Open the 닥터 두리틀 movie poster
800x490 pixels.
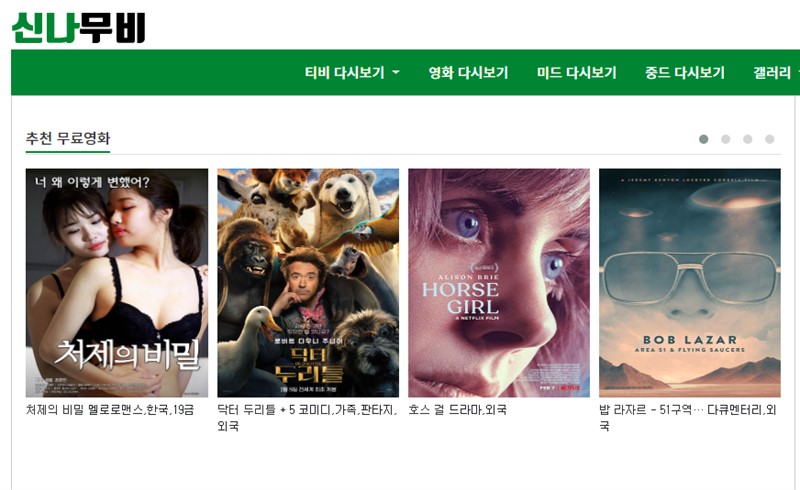[x=308, y=283]
